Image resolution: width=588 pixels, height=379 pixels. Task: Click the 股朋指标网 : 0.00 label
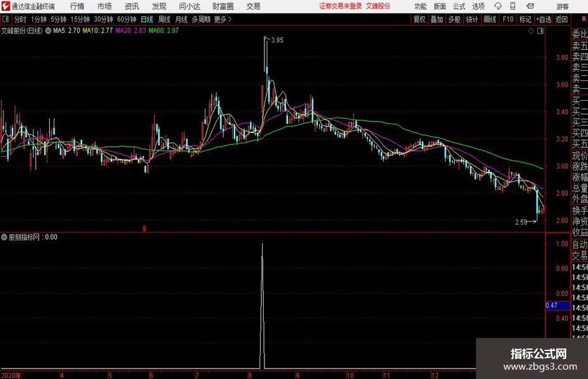tap(34, 237)
